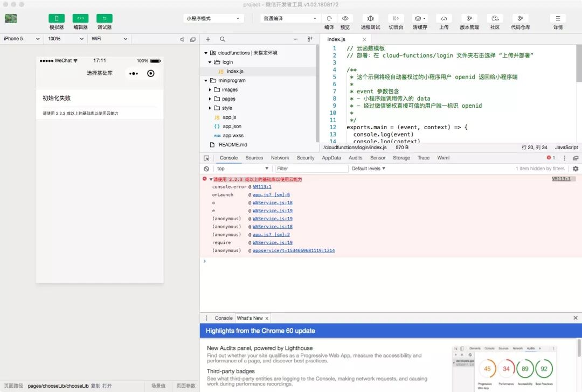Select device model iPhone 5 dropdown

[22, 39]
